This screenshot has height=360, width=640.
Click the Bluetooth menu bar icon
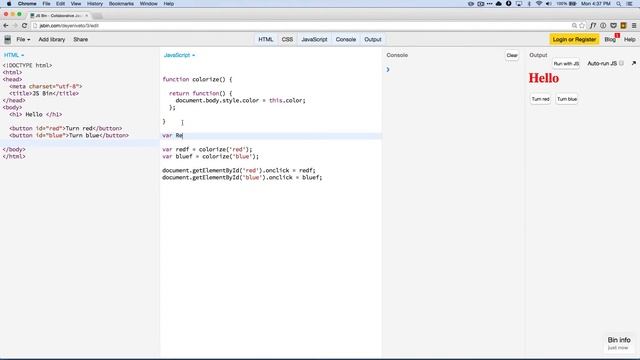[x=529, y=4]
